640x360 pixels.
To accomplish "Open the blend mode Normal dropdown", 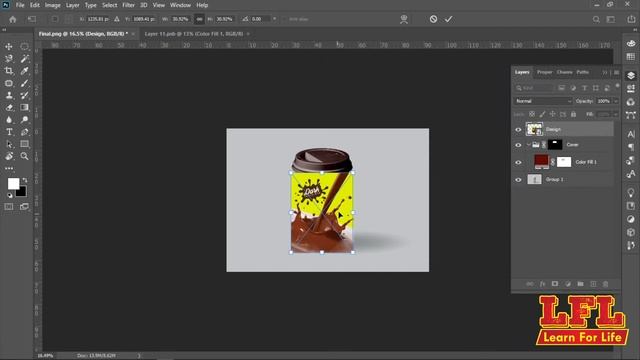I will point(543,101).
